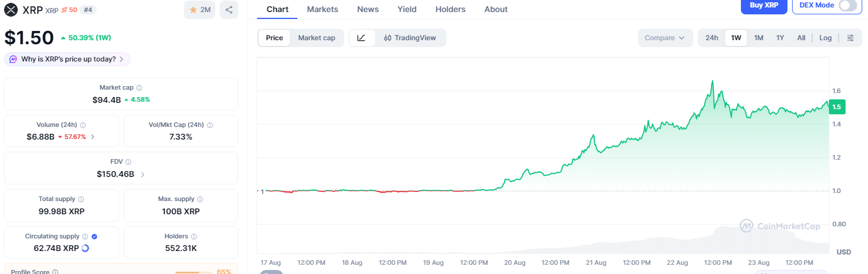This screenshot has height=274, width=868.
Task: Click the Vol/Mkt Cap (24h) info icon
Action: point(210,125)
